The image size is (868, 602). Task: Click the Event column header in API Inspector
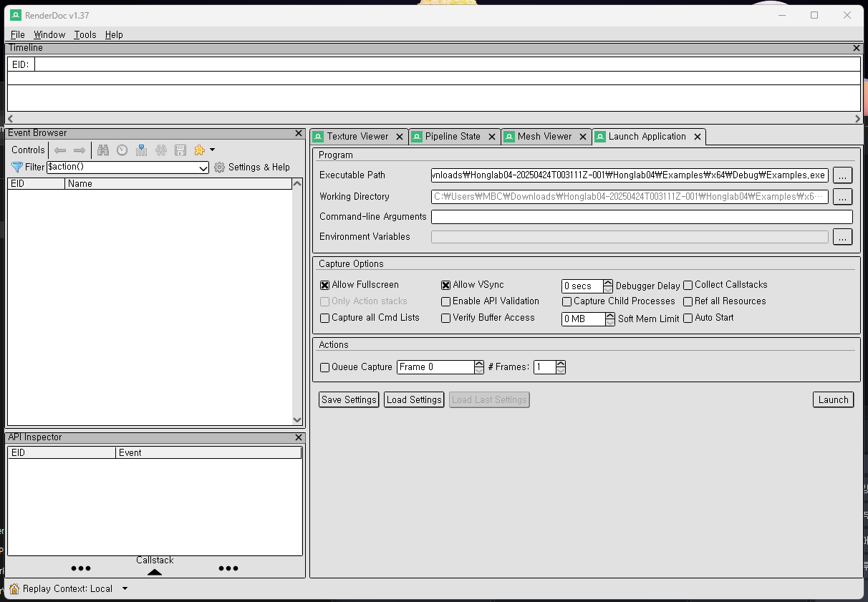coord(208,453)
